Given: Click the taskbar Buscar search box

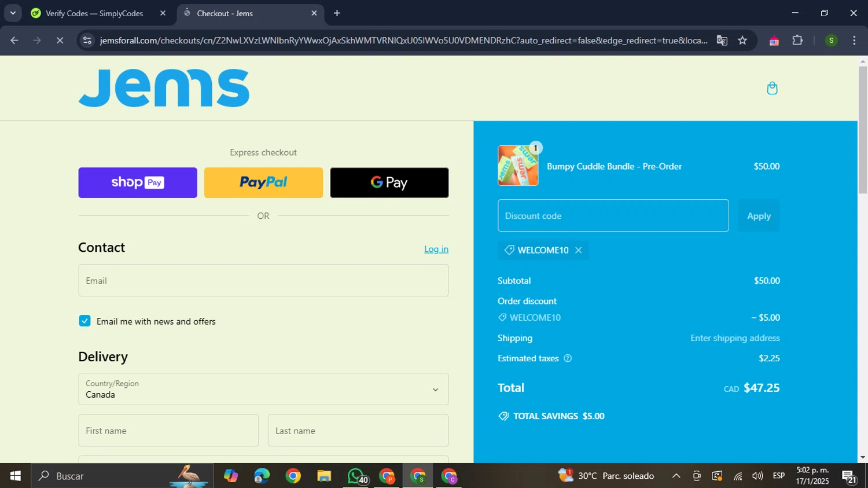Looking at the screenshot, I should point(122,476).
